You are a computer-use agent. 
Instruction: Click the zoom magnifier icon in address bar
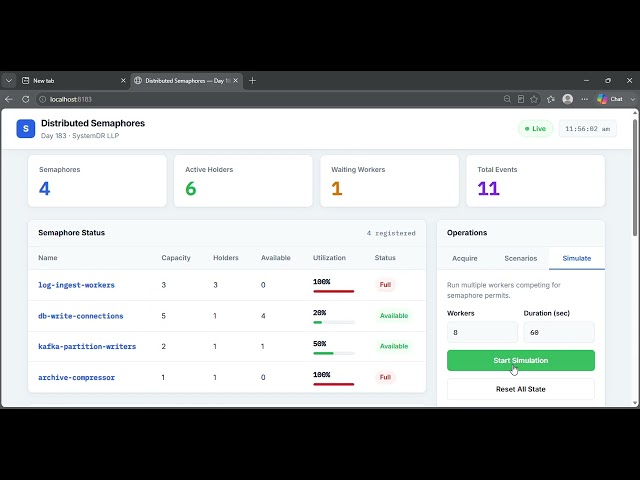pyautogui.click(x=507, y=99)
